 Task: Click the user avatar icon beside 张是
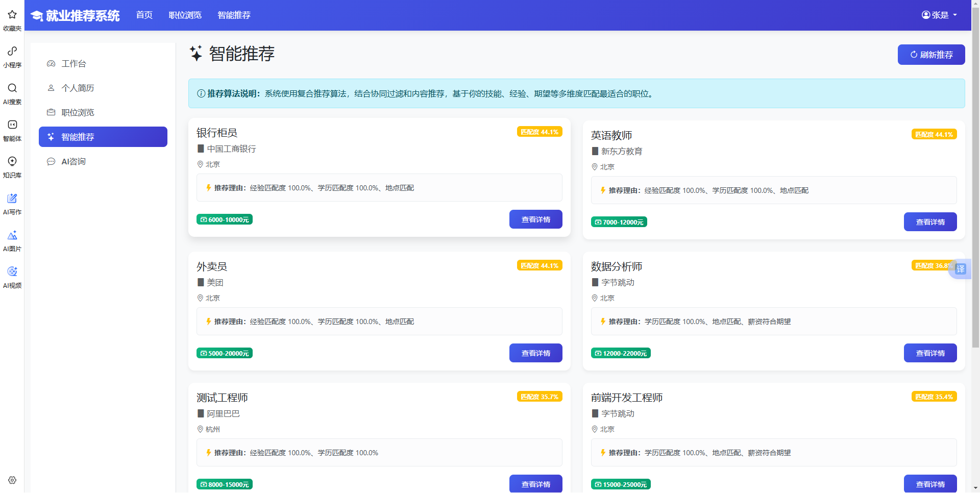(x=925, y=15)
